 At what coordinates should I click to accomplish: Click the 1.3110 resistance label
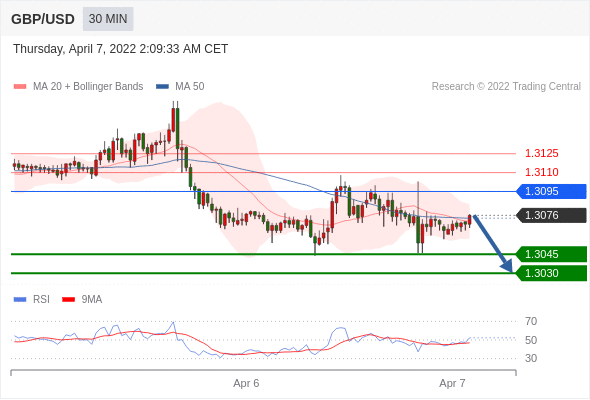click(x=541, y=172)
